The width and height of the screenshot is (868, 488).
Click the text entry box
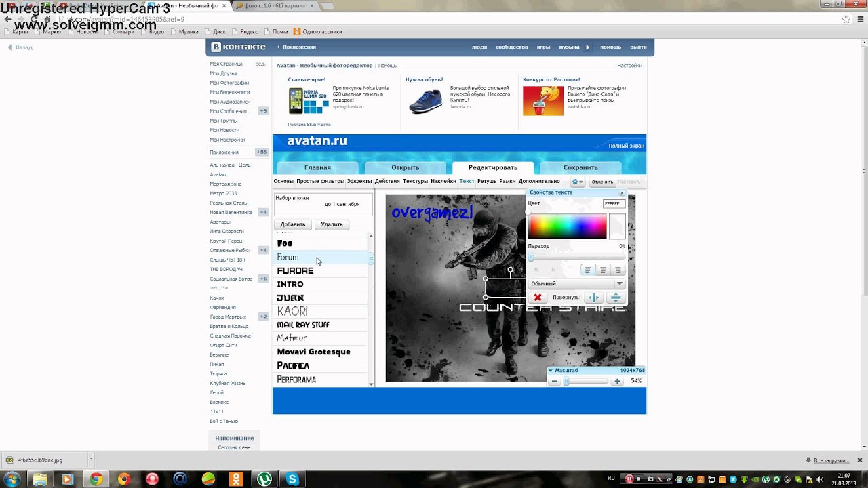323,204
